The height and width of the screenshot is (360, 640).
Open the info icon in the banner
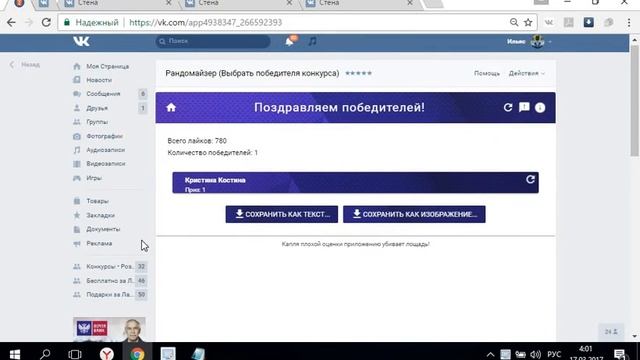tap(540, 107)
